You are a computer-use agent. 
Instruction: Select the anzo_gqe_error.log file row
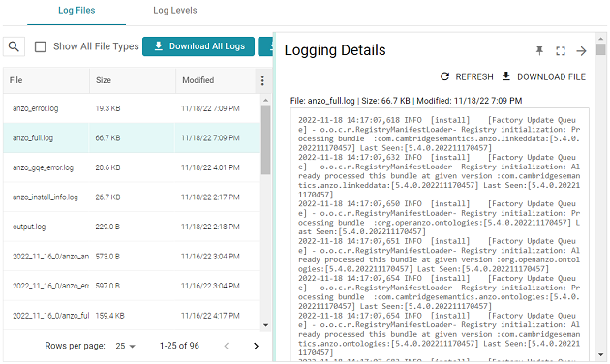tap(132, 167)
